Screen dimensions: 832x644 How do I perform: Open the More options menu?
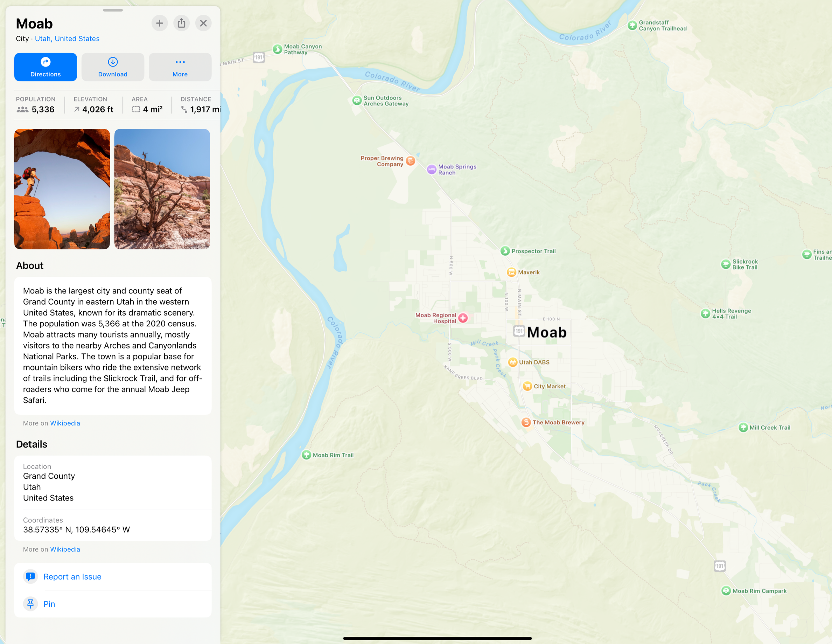coord(180,67)
